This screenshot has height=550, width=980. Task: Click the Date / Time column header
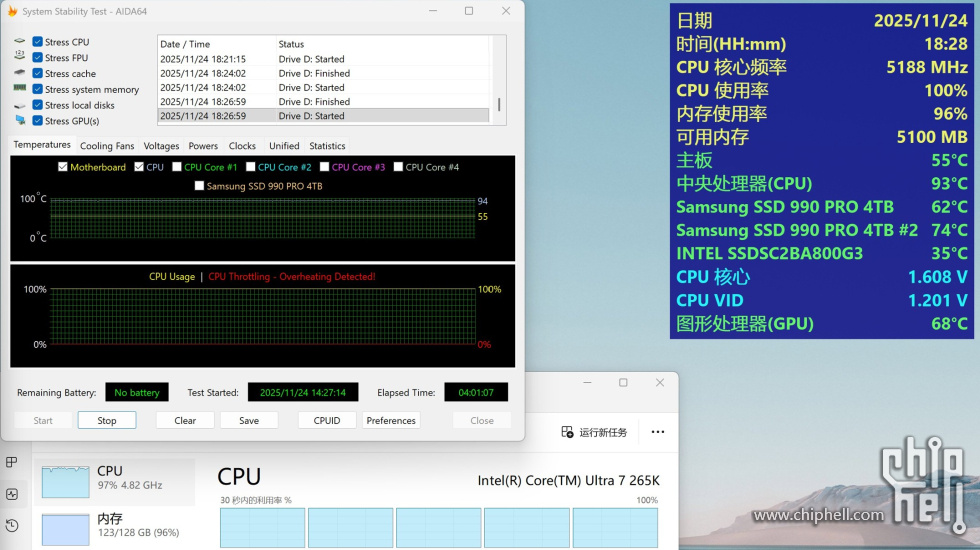coord(216,44)
